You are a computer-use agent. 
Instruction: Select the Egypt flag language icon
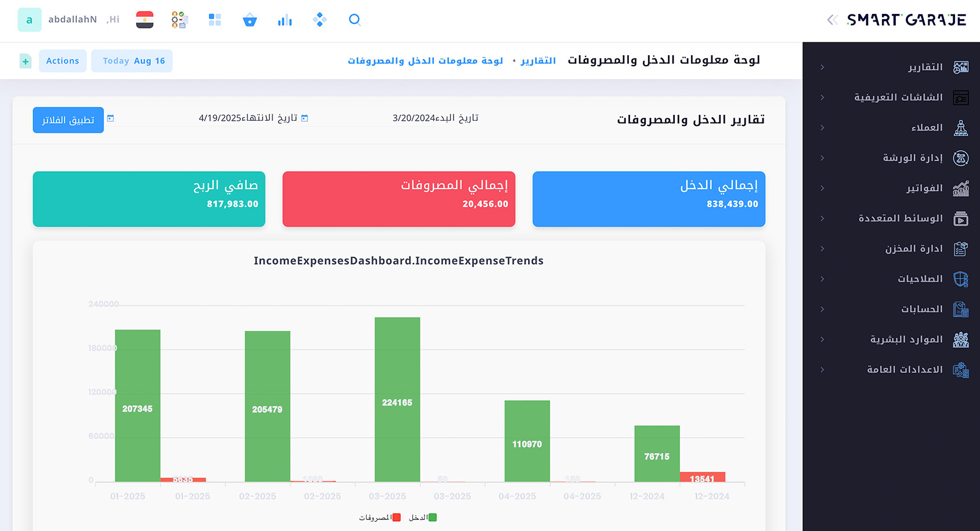tap(144, 20)
